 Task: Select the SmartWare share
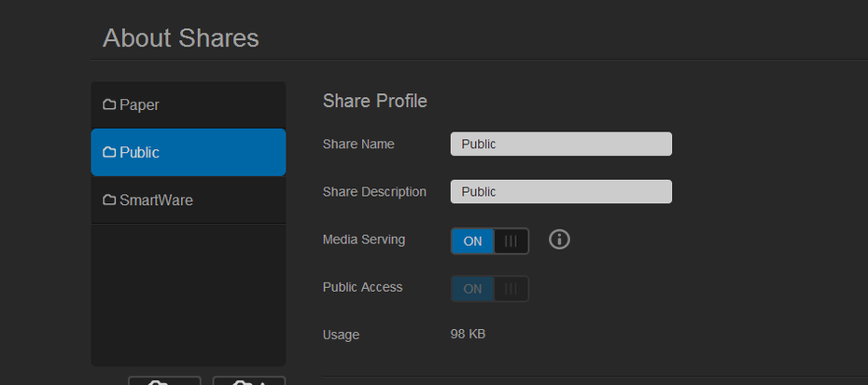point(189,199)
